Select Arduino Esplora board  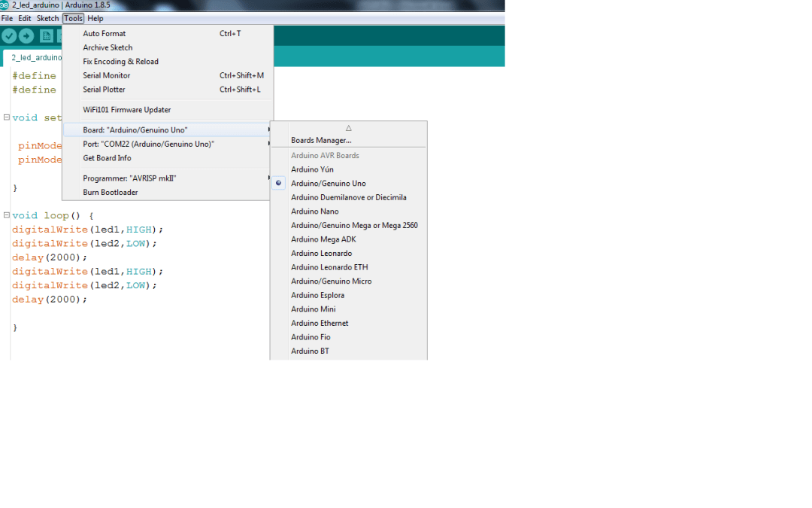point(349,295)
